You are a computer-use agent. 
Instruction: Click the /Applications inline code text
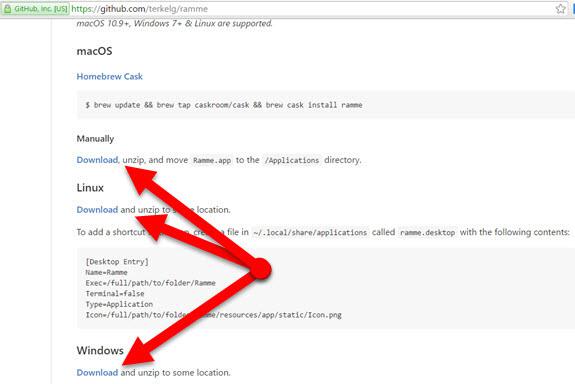[x=292, y=160]
